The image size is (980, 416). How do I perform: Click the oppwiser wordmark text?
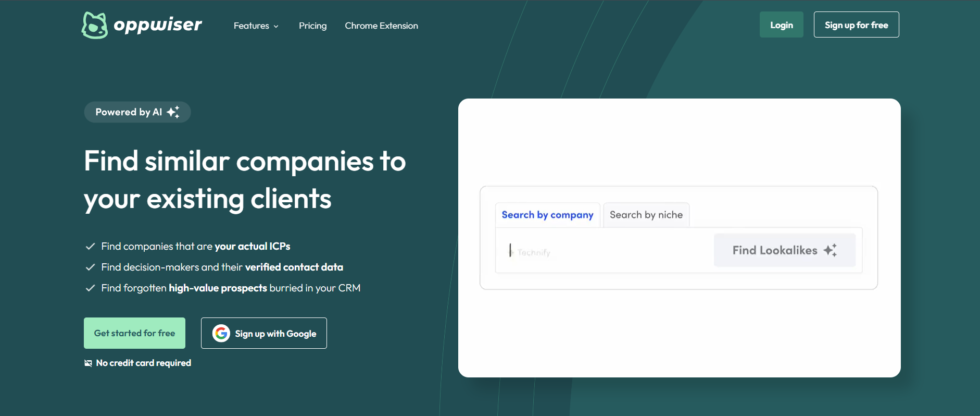158,25
